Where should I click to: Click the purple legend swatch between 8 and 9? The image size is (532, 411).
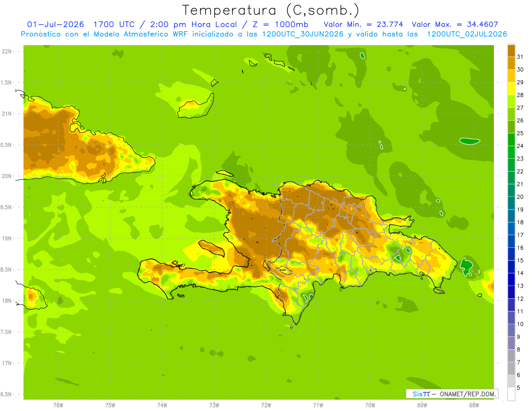(x=511, y=343)
